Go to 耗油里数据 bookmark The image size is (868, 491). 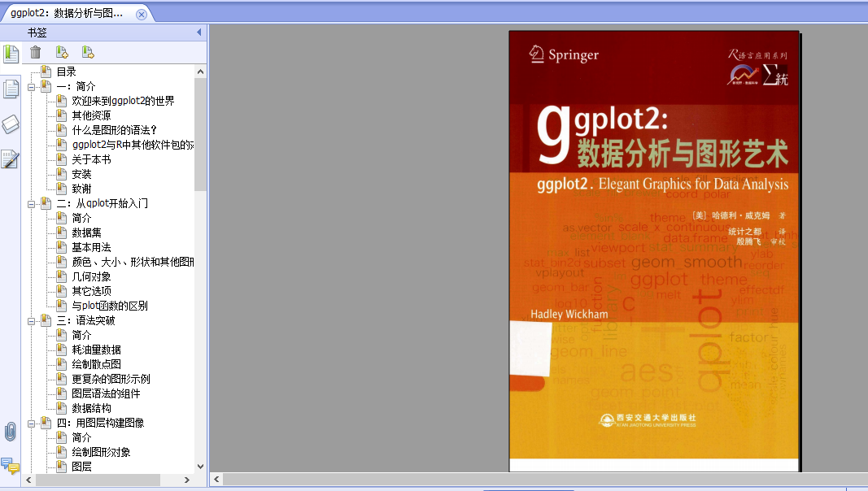96,350
